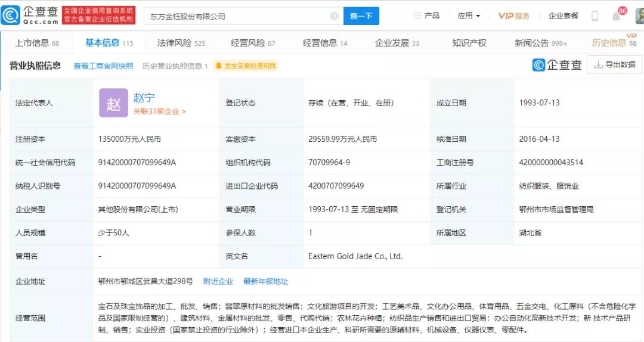Switch to 企业发展 tab
This screenshot has width=644, height=342.
[397, 43]
